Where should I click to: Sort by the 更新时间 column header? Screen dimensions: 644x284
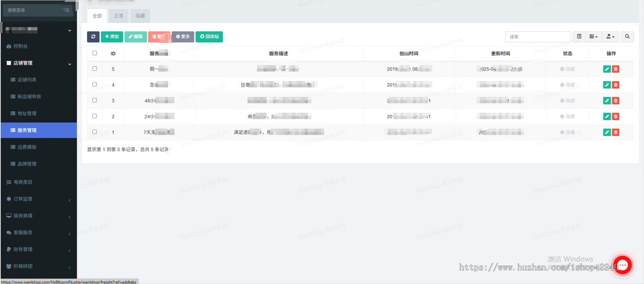[x=500, y=54]
